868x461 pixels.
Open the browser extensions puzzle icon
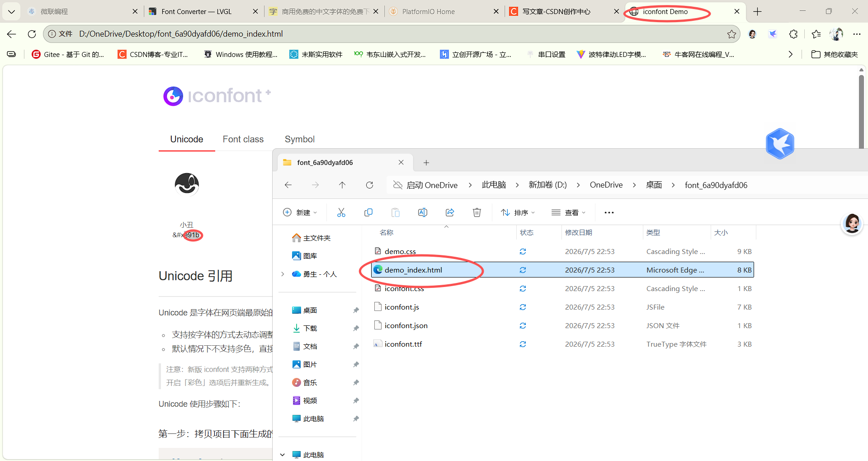(x=793, y=34)
